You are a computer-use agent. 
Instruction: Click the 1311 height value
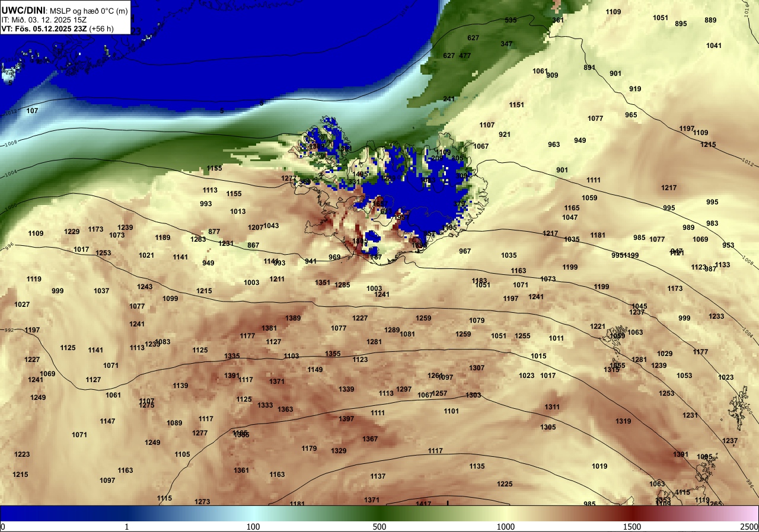(x=552, y=407)
